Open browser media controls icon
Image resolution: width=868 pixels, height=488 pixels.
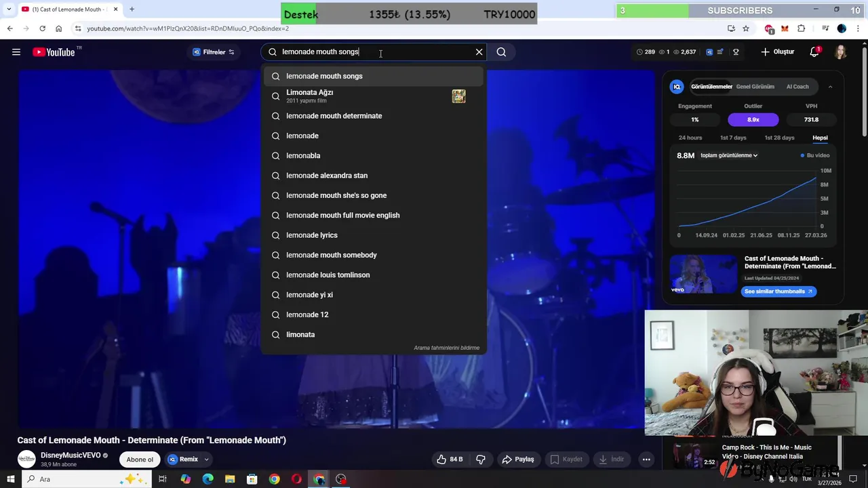click(x=825, y=28)
